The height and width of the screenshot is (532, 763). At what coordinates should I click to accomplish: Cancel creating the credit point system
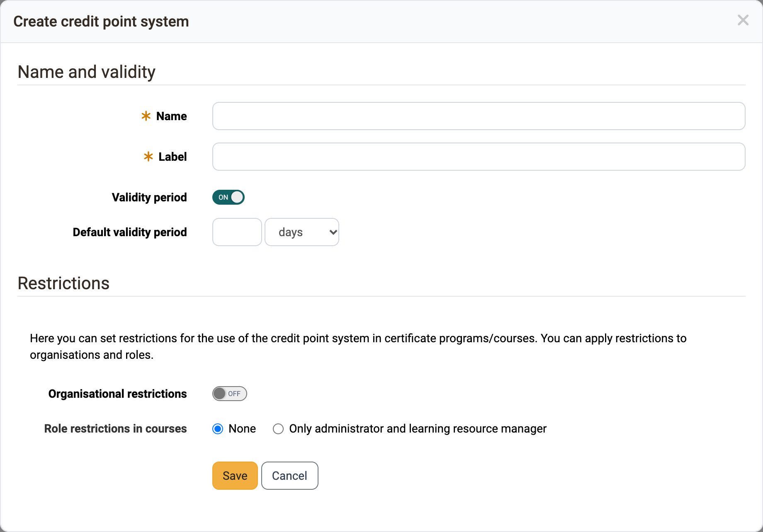289,476
